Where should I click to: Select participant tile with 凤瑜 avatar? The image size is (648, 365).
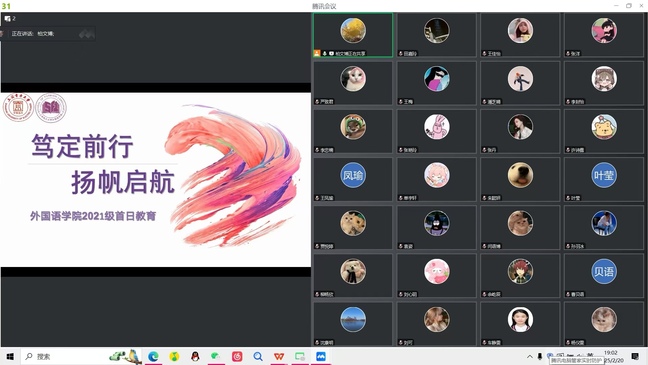pos(353,179)
